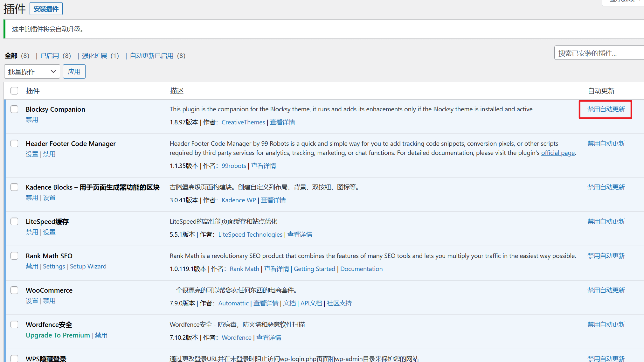Deactivate Blocksy Companion via 禁用 link

pos(32,120)
